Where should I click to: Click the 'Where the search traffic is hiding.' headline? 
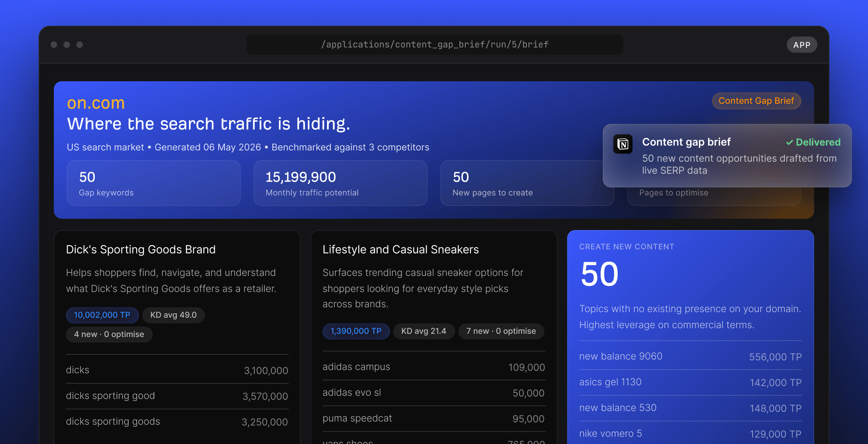pos(209,124)
